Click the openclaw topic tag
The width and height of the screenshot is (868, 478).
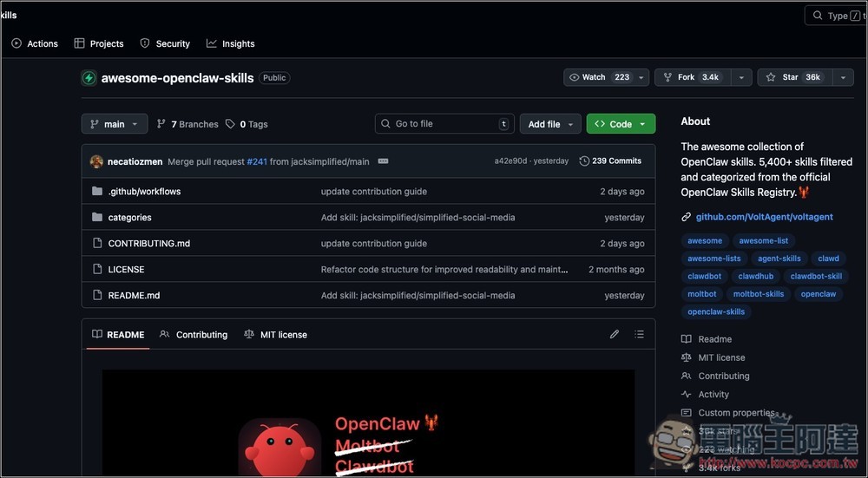coord(819,294)
